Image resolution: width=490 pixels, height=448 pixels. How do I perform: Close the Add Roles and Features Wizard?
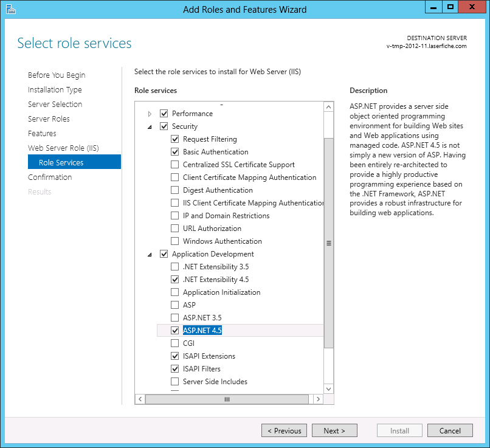point(473,7)
